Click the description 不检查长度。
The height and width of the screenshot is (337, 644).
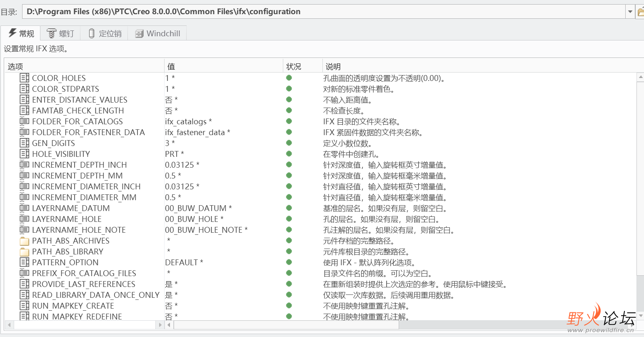pos(345,111)
